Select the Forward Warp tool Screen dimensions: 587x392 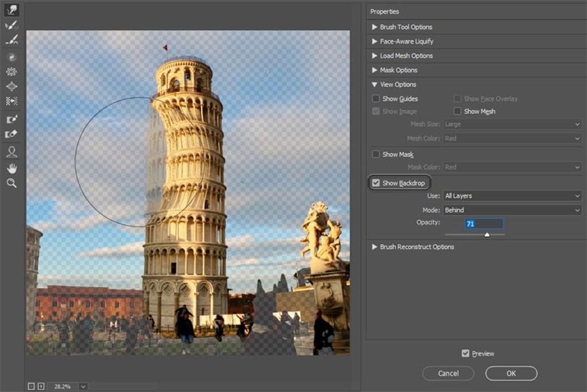[11, 10]
